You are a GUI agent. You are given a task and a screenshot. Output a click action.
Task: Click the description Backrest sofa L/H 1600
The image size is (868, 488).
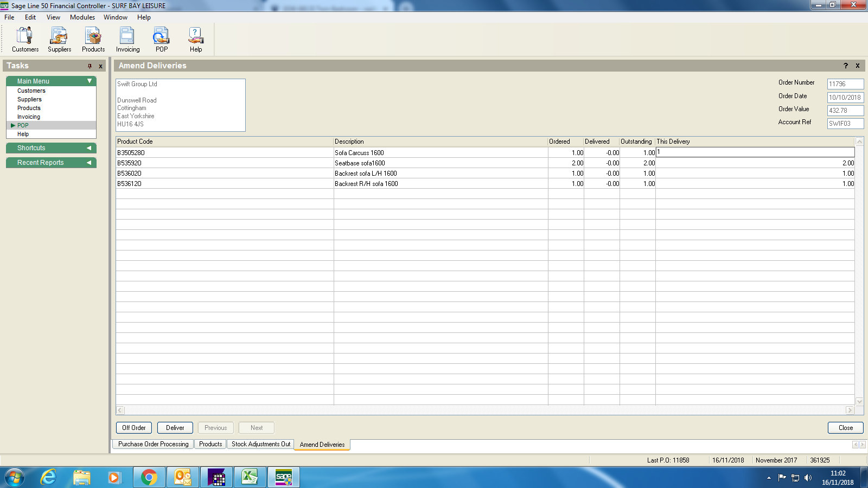tap(366, 174)
